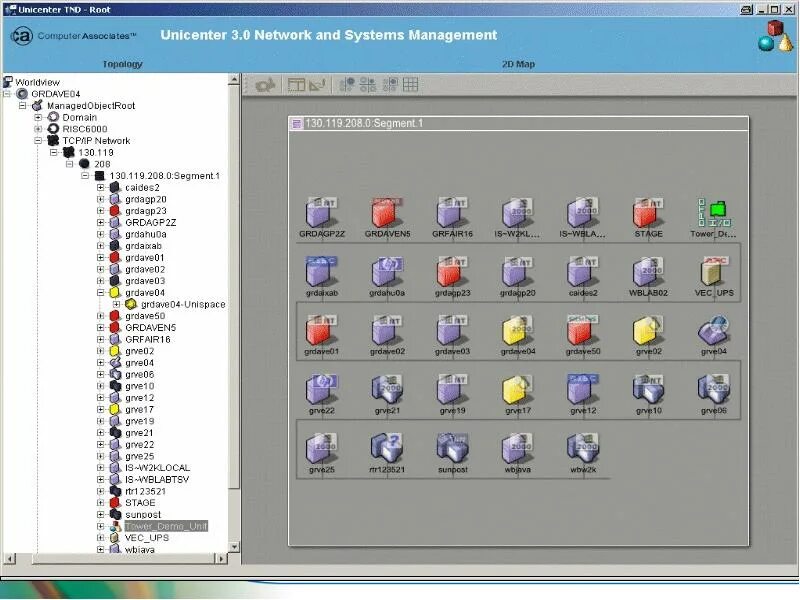Collapse the grdave04 tree node

pyautogui.click(x=101, y=293)
